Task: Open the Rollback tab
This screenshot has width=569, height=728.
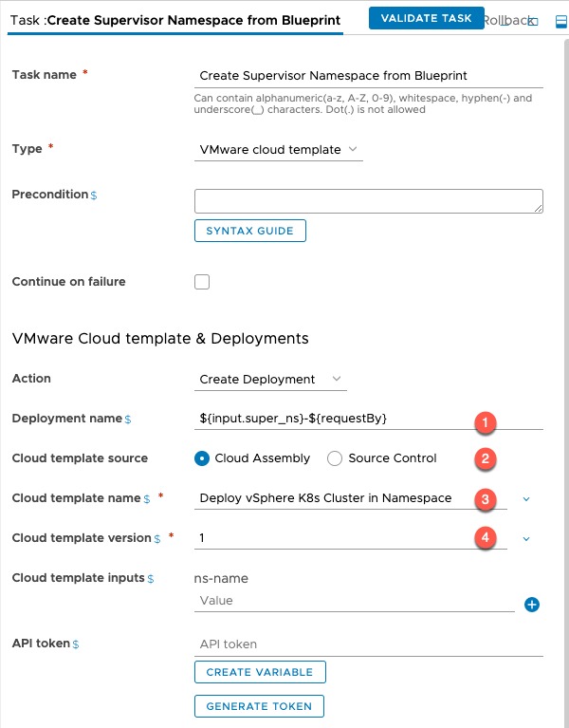Action: (x=507, y=21)
